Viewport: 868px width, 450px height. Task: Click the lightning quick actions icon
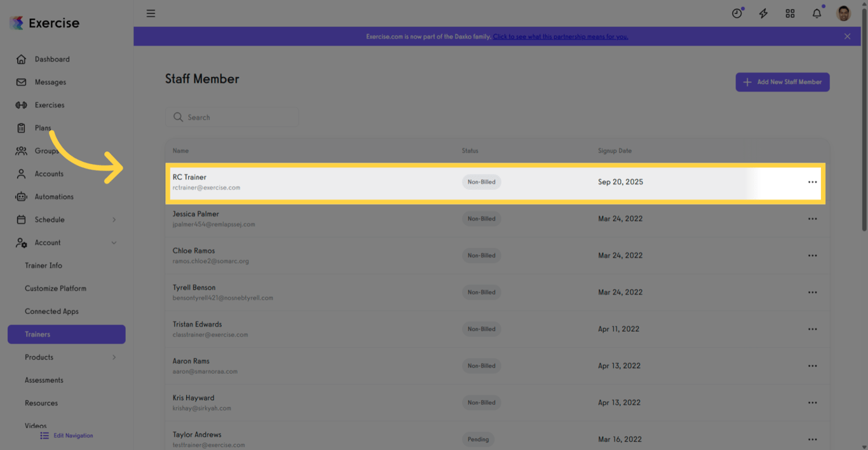click(x=763, y=13)
